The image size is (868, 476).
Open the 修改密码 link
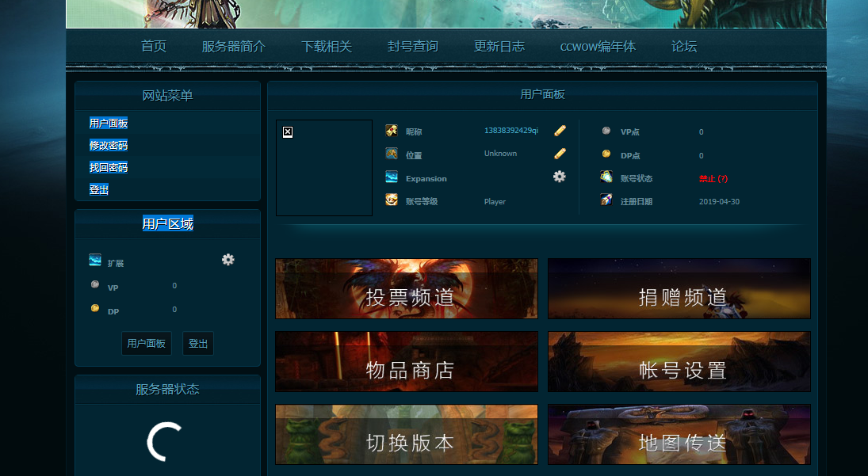[x=110, y=145]
